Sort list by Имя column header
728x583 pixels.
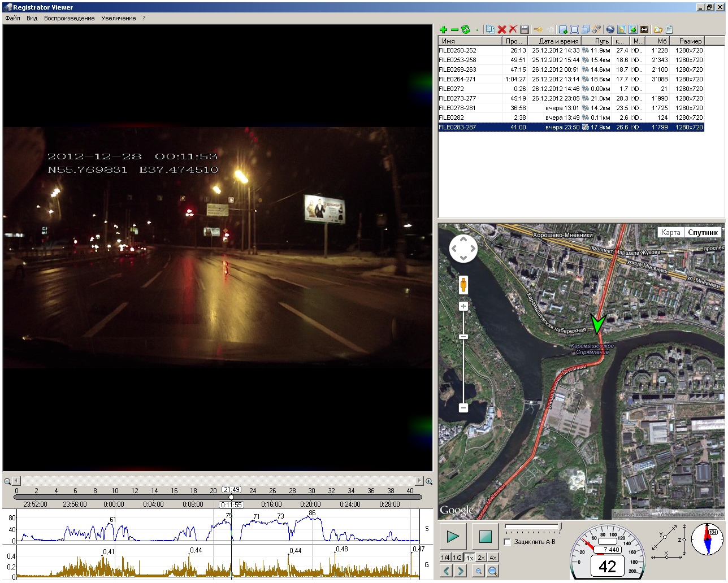point(470,41)
